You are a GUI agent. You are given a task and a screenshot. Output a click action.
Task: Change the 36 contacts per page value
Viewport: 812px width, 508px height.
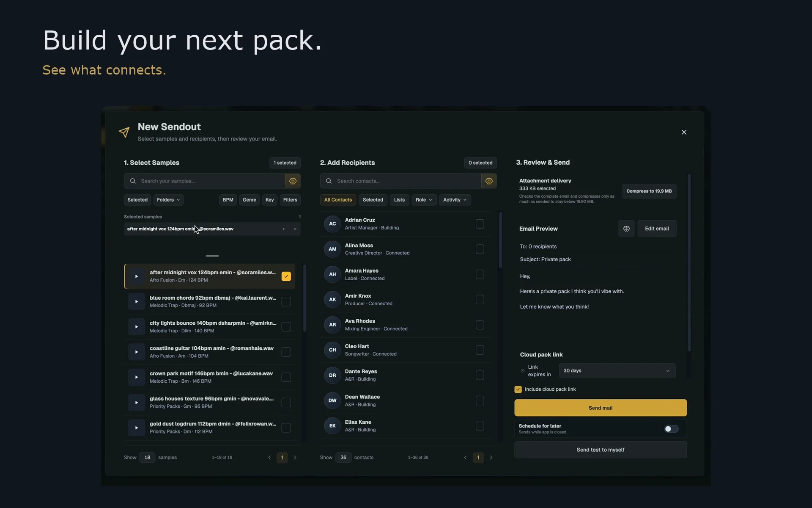343,458
